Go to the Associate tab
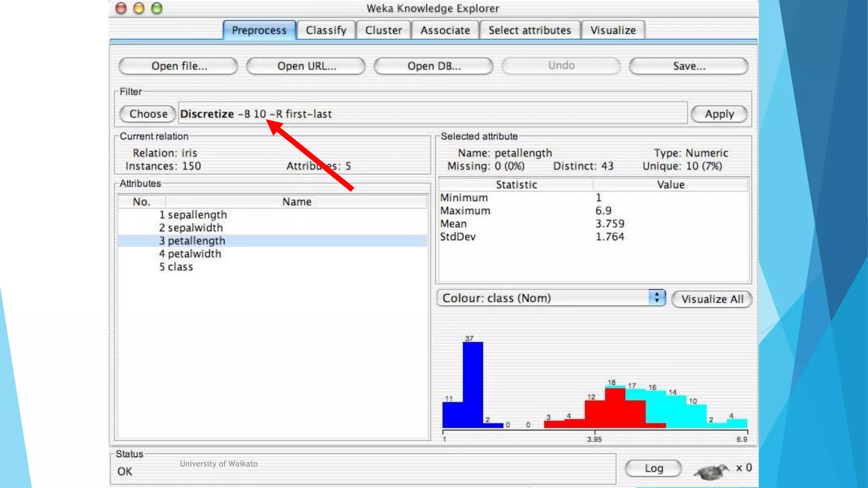Viewport: 868px width, 488px height. click(x=445, y=30)
